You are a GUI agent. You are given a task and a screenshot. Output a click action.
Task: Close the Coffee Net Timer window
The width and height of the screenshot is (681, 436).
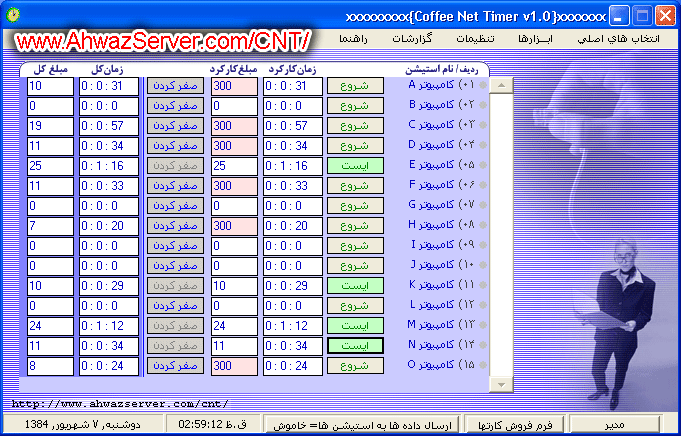tap(665, 16)
